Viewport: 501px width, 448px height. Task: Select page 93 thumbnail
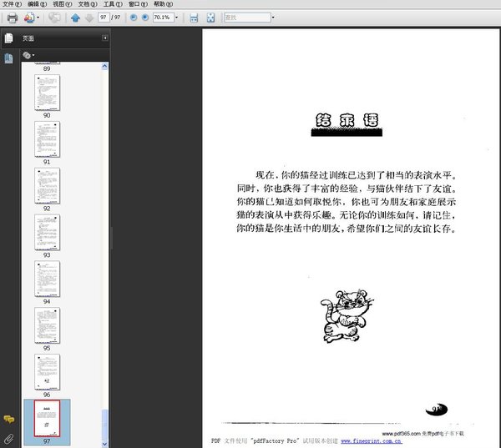tap(47, 233)
